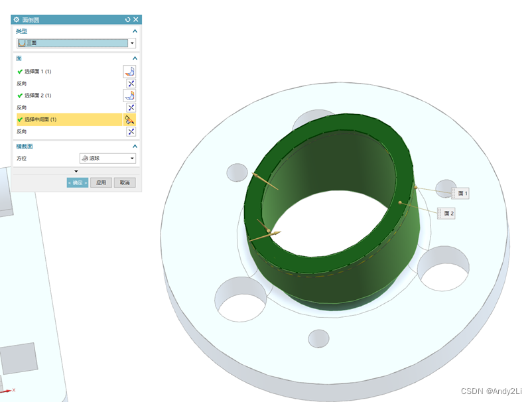This screenshot has width=532, height=402.
Task: Reverse direction for 选择面 2
Action: (131, 107)
